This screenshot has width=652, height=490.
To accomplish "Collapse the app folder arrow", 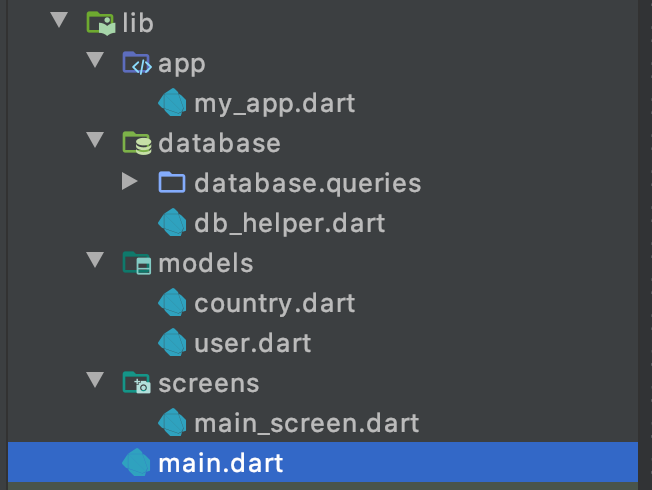I will coord(95,62).
